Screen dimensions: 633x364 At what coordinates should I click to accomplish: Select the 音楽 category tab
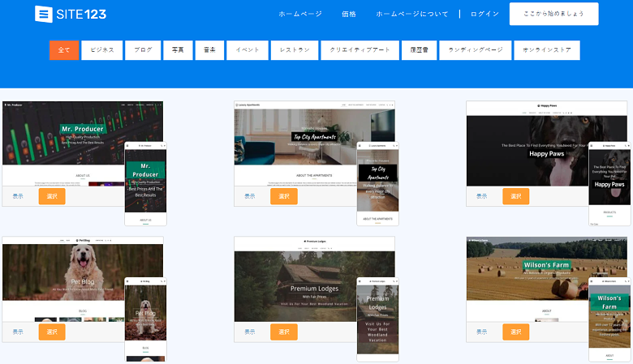click(x=209, y=50)
